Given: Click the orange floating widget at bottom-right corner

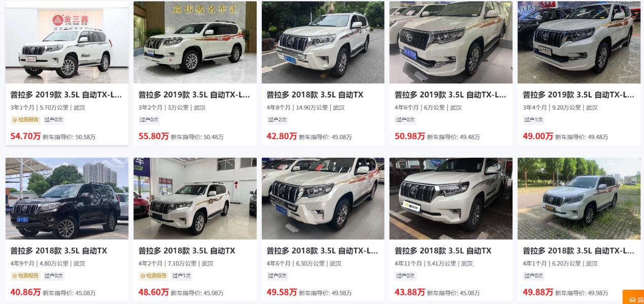Looking at the screenshot, I should [x=633, y=298].
